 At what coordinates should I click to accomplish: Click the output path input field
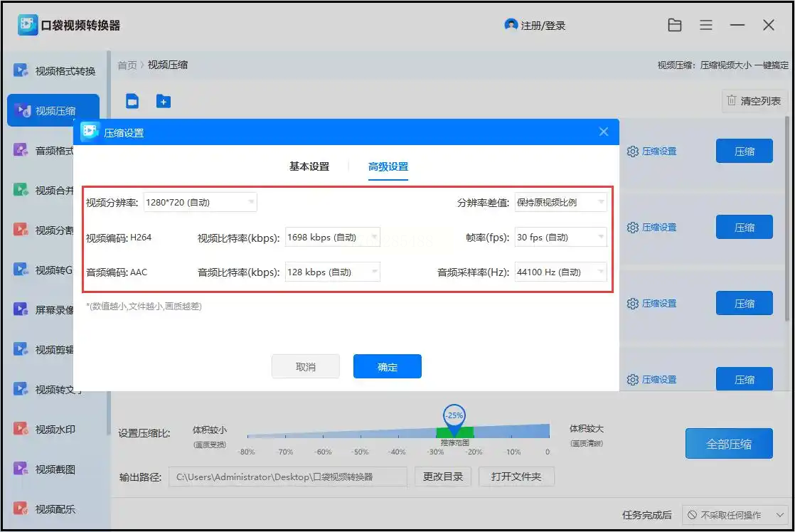pyautogui.click(x=288, y=477)
